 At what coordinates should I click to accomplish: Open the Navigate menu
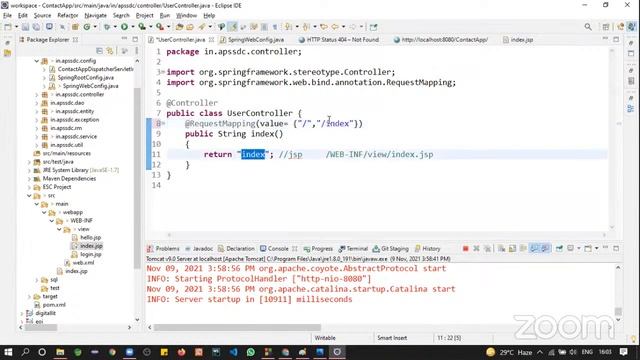point(96,16)
